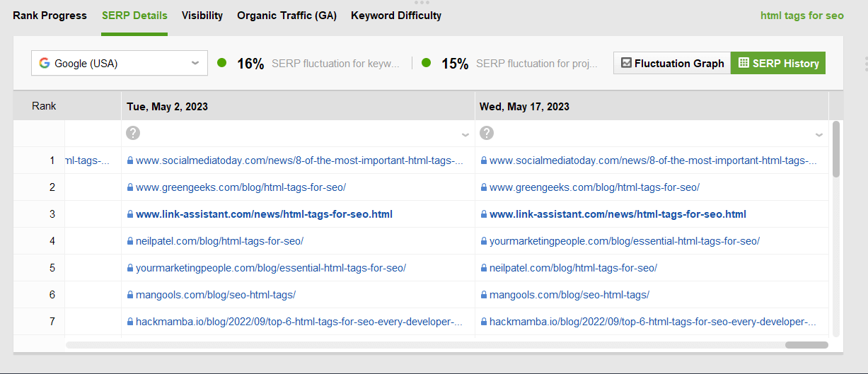Viewport: 868px width, 374px height.
Task: Switch to Keyword Difficulty tab
Action: (x=396, y=16)
